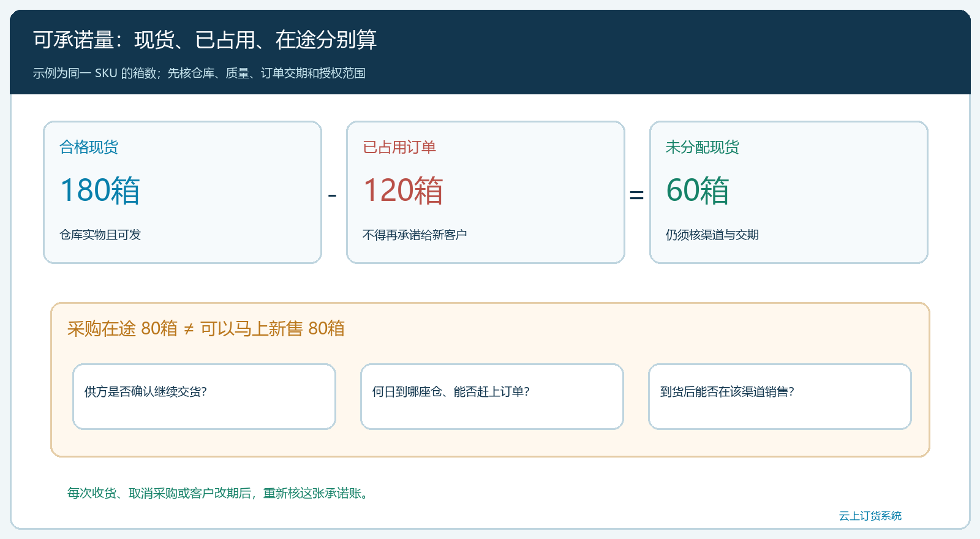Image resolution: width=980 pixels, height=539 pixels.
Task: Click the minus sign between the cards
Action: point(333,195)
